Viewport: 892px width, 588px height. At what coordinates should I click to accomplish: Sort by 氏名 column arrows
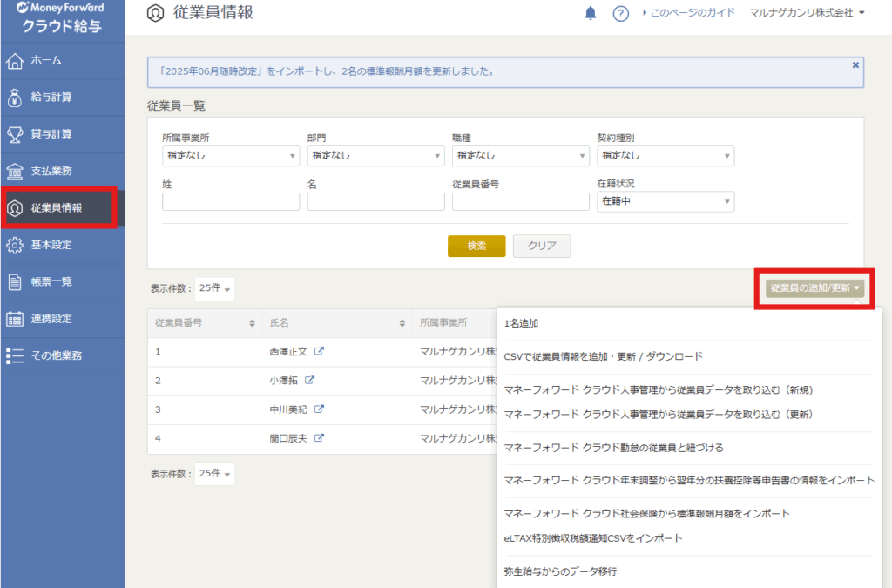tap(402, 323)
